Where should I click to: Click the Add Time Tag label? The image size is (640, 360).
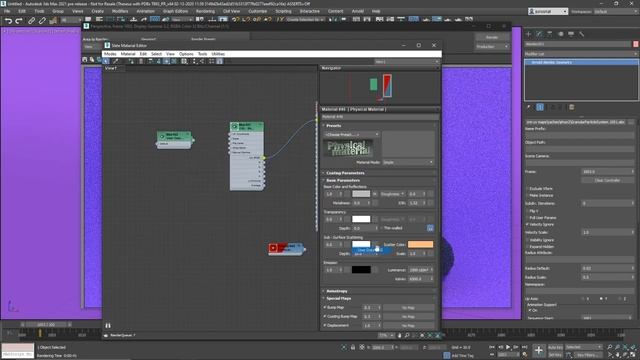tap(462, 356)
